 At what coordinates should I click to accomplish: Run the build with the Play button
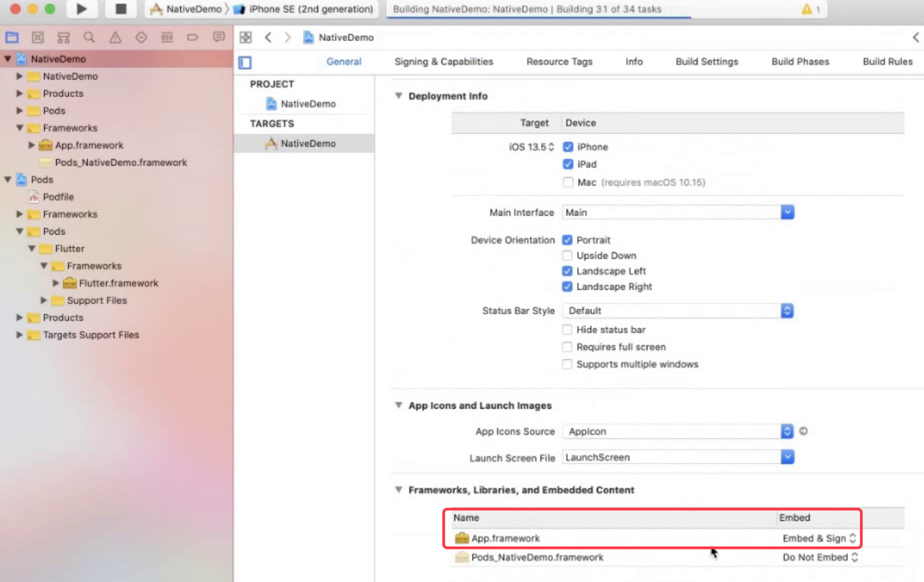81,9
